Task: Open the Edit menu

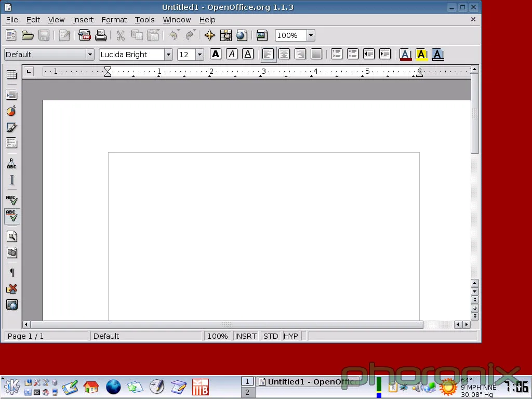Action: 33,20
